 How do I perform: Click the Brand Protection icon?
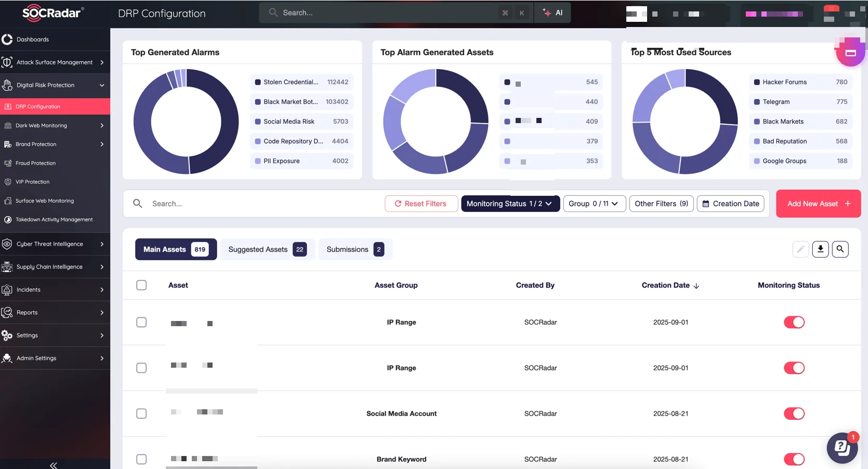[8, 144]
